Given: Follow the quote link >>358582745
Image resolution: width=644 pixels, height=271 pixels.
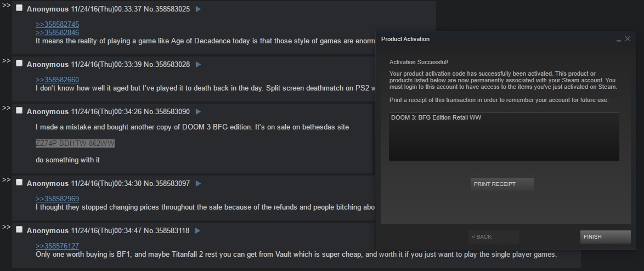Looking at the screenshot, I should (x=57, y=25).
